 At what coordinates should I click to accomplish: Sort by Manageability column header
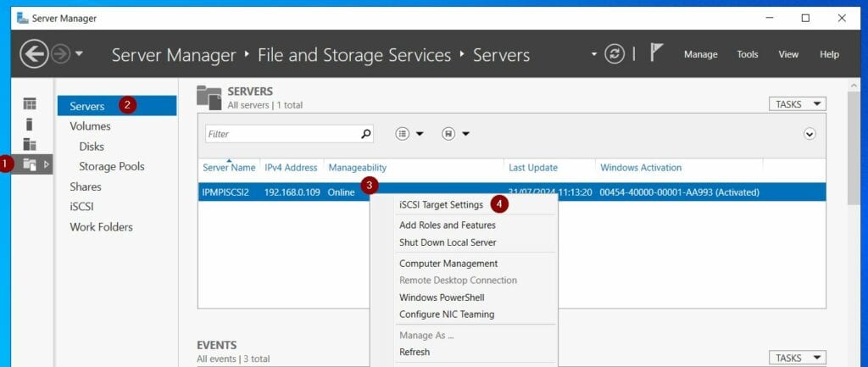pos(358,167)
